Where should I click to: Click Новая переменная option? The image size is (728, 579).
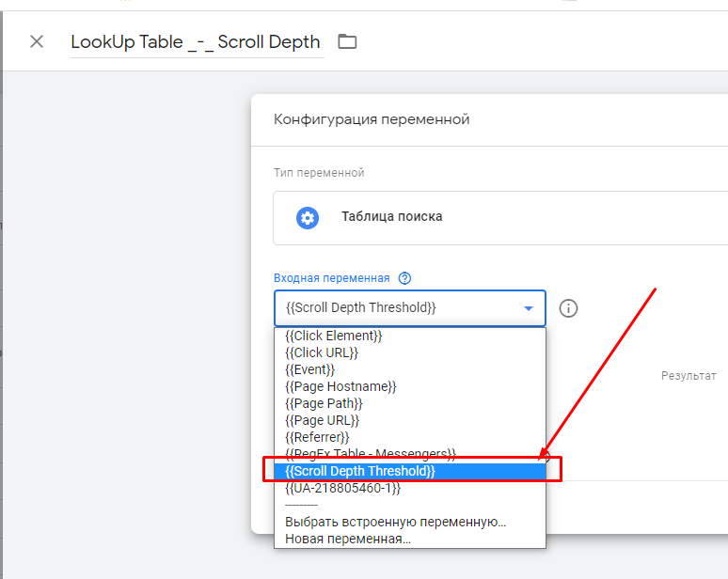348,539
